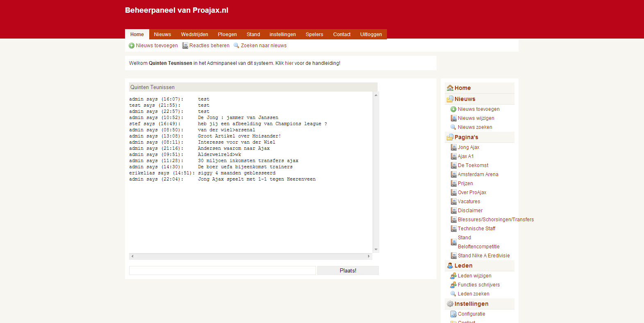
Task: Click the 'hier' handleiding link
Action: tap(289, 63)
